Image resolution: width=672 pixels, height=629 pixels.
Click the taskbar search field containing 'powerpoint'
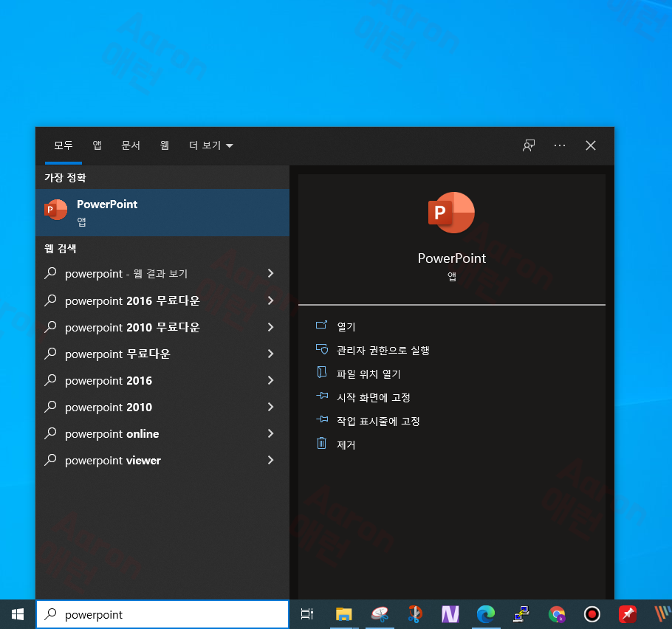(x=162, y=614)
